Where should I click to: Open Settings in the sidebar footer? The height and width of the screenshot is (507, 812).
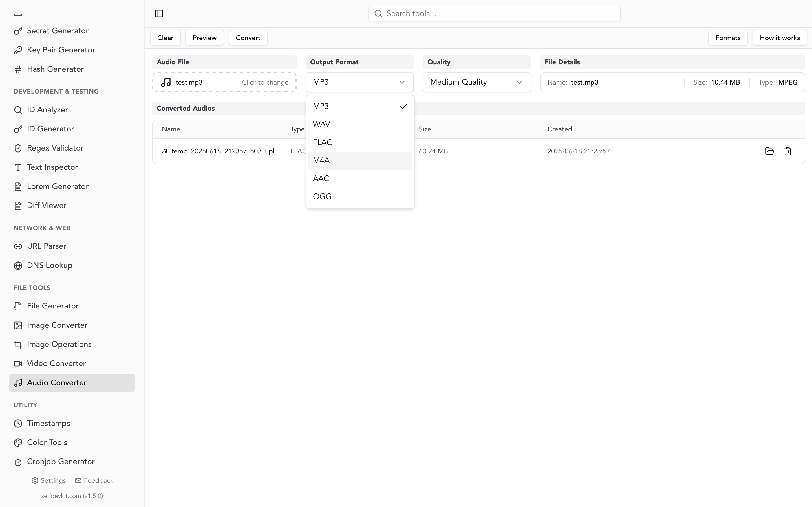point(48,480)
